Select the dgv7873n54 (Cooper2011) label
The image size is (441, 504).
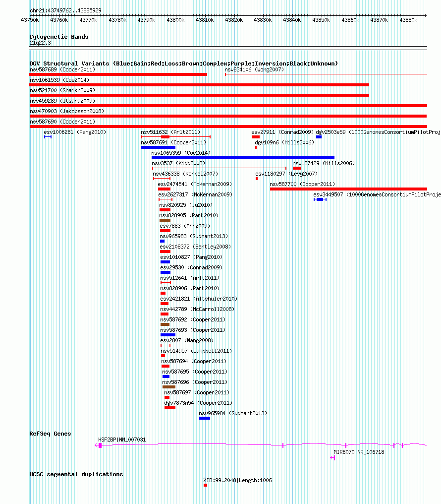point(198,403)
